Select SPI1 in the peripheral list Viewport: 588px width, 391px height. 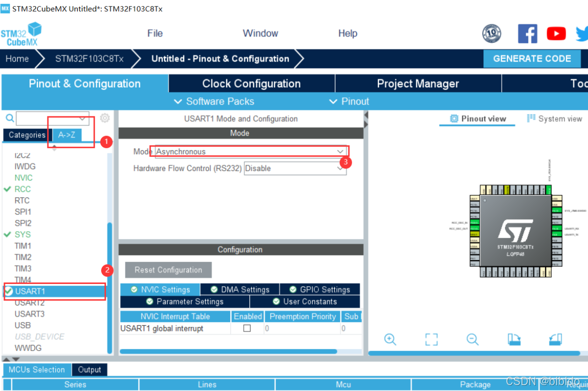pos(23,212)
